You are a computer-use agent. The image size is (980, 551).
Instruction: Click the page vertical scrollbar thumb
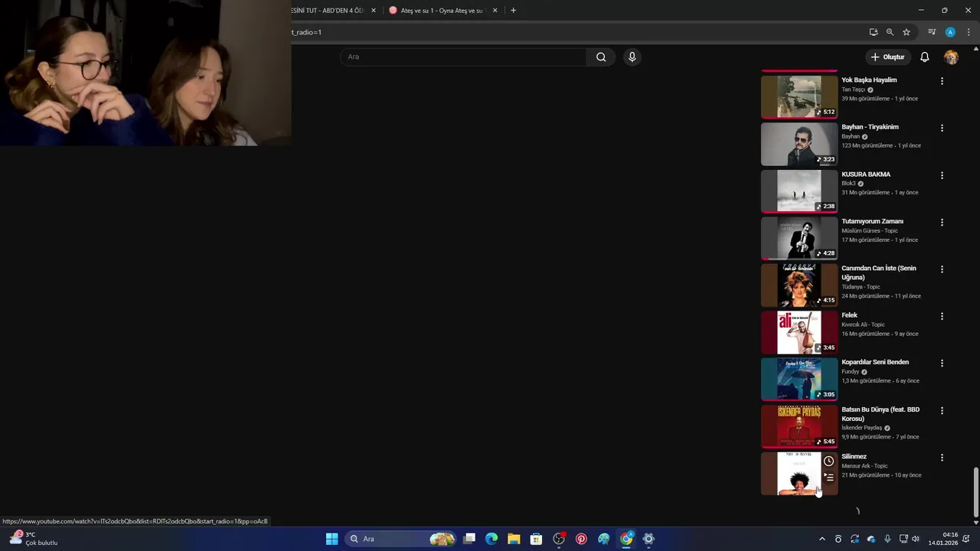(975, 492)
